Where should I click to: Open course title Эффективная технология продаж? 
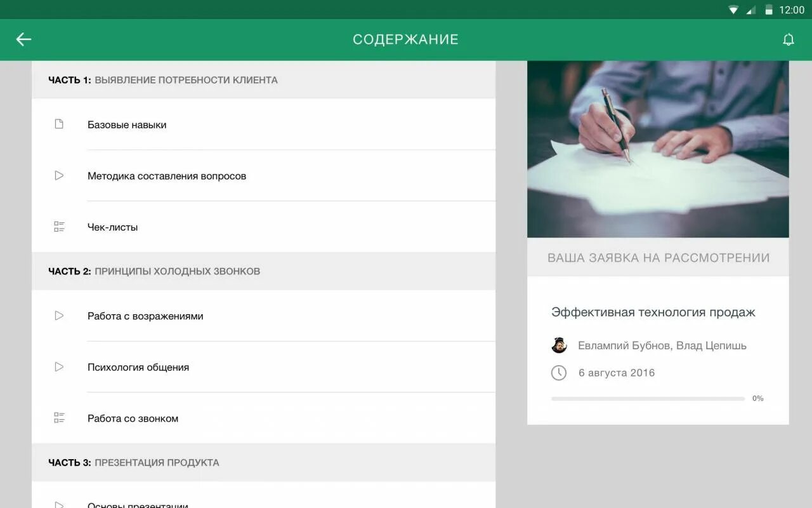pyautogui.click(x=653, y=312)
